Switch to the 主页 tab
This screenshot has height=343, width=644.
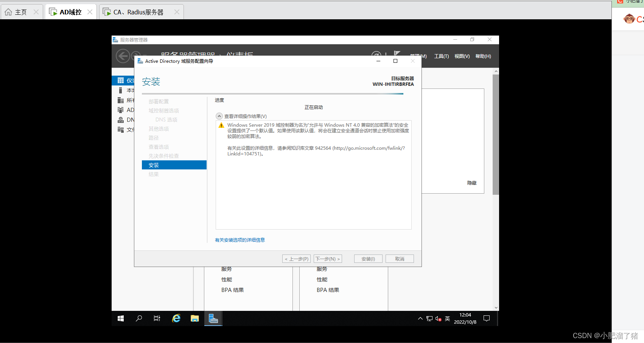coord(21,12)
